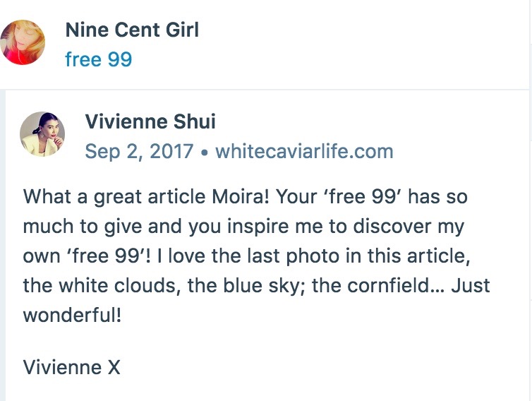Visit the whitecaviarlife.com link
Viewport: 532px width, 401px height.
pyautogui.click(x=303, y=152)
